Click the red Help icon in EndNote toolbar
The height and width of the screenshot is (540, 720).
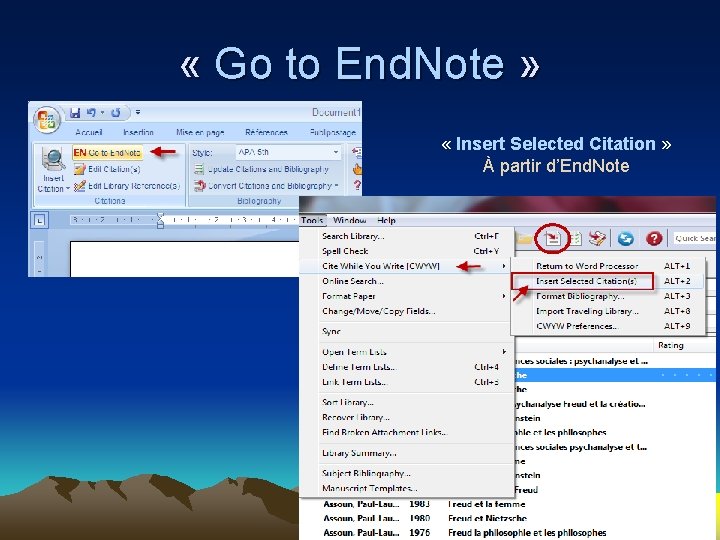click(654, 238)
